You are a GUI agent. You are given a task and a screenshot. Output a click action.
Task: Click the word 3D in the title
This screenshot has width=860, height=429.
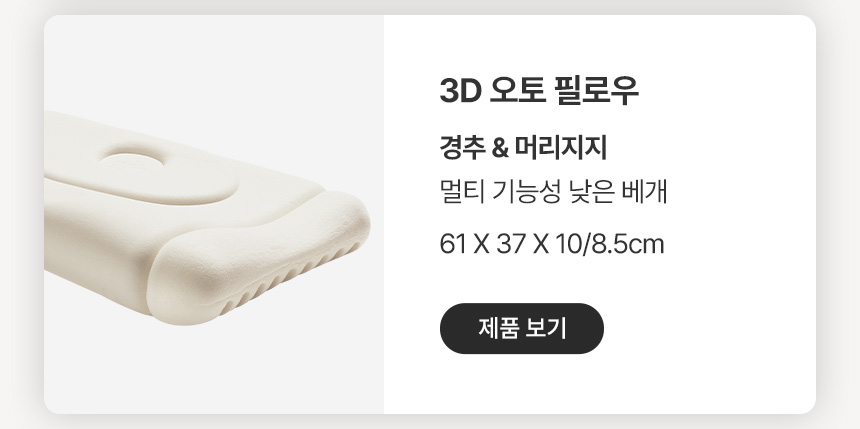point(460,91)
